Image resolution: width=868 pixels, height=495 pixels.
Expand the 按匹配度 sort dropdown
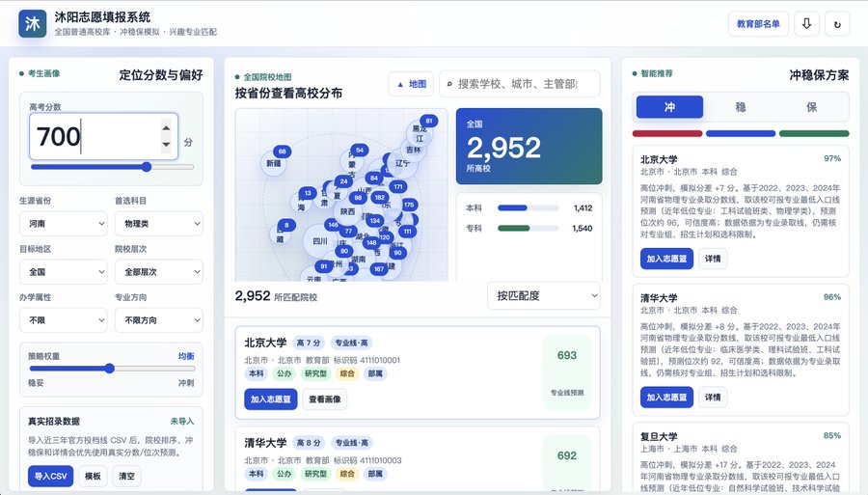pyautogui.click(x=544, y=295)
